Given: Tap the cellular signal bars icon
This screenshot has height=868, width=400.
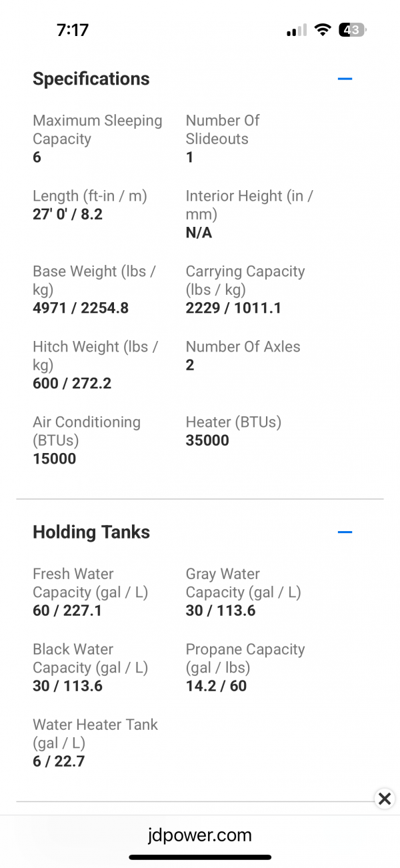Looking at the screenshot, I should (297, 31).
